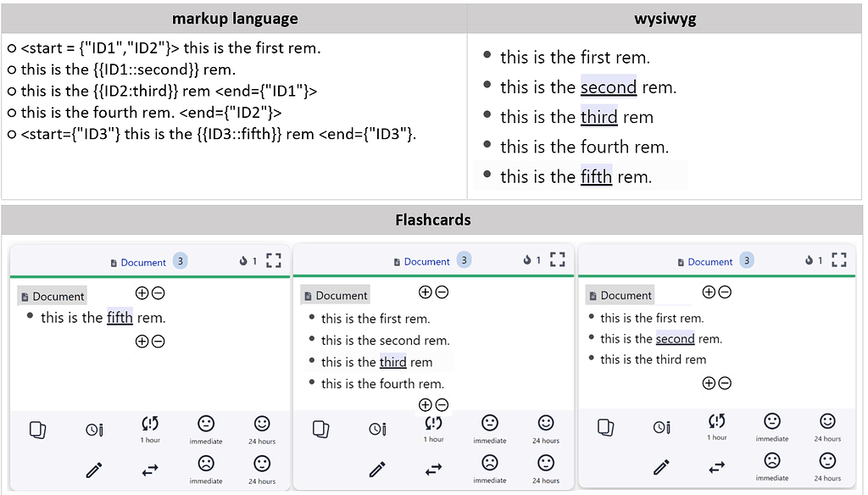Screen dimensions: 868x495
Task: Click the bottom plus icon on the right flashcard
Action: (x=709, y=383)
